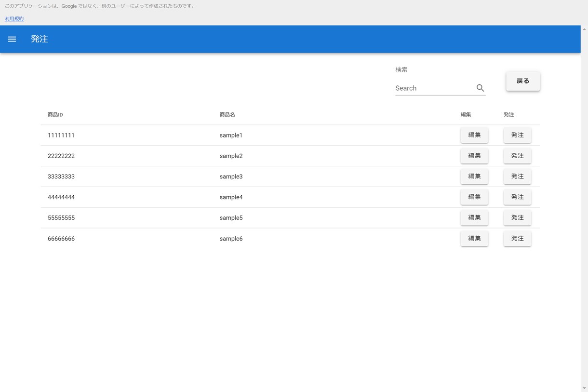Click 編集 button for sample1
The image size is (588, 392).
click(474, 135)
